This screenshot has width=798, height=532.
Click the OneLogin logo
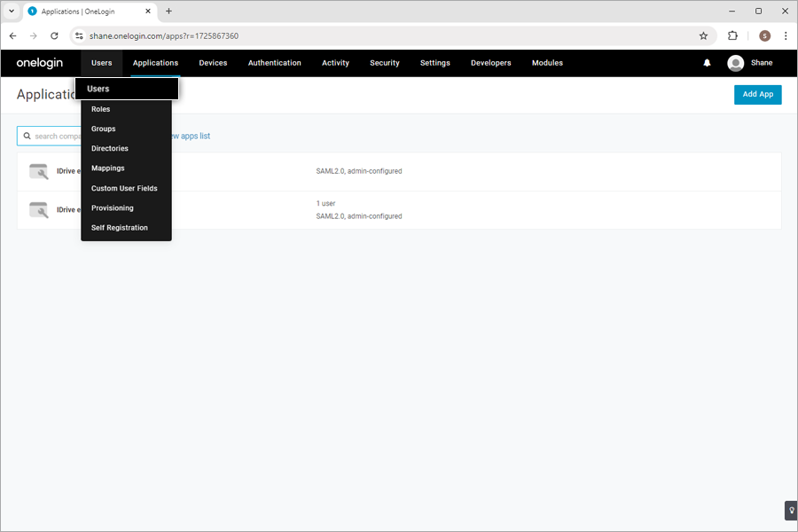point(40,63)
